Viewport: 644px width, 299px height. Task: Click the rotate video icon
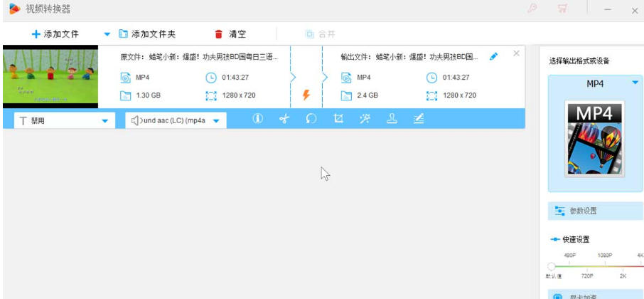point(311,119)
